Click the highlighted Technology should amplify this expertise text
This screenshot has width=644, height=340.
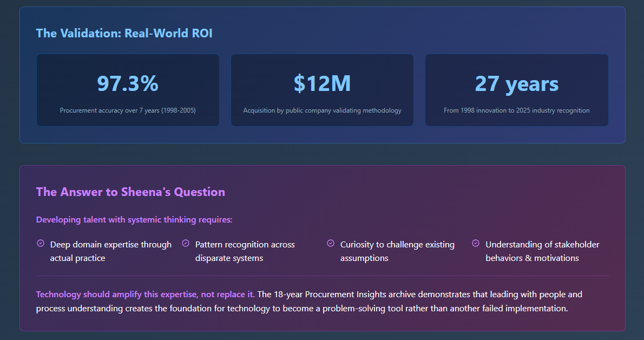[x=145, y=295]
